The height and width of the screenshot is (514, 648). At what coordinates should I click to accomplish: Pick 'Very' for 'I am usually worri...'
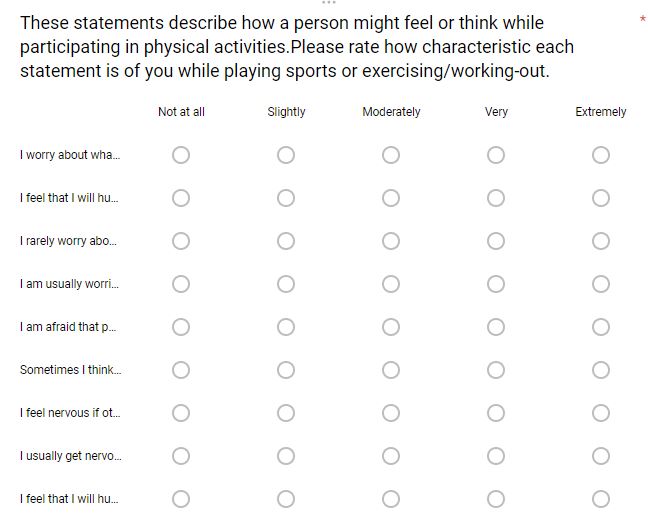tap(496, 284)
